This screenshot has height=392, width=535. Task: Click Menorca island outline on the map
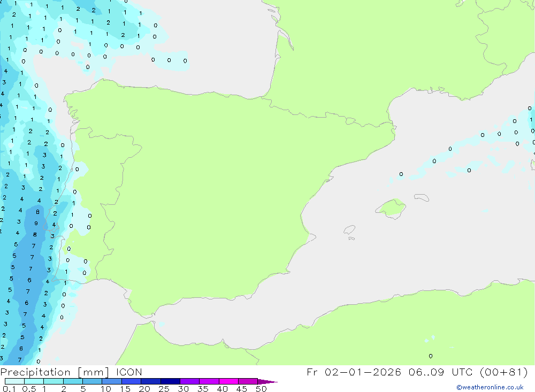coord(422,197)
